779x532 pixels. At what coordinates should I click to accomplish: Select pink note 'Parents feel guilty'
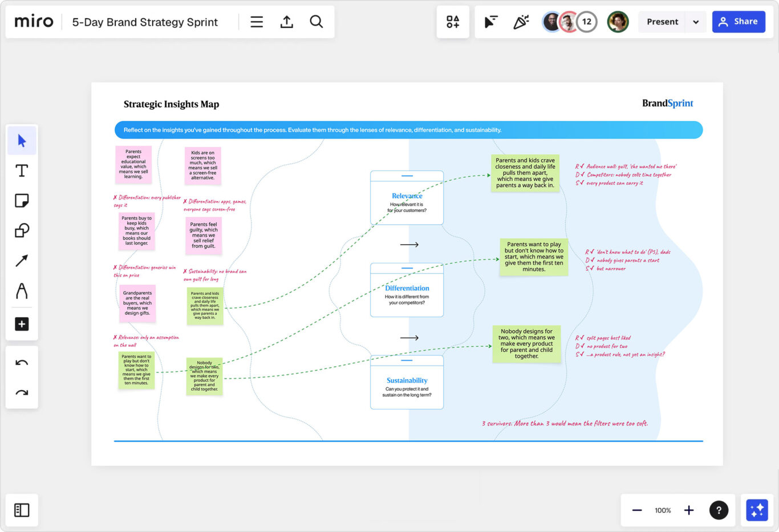pos(204,235)
